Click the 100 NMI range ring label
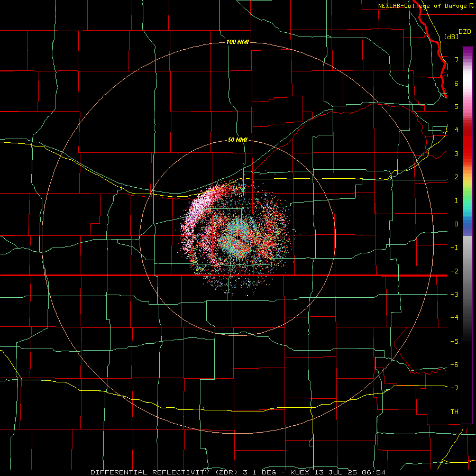 [237, 42]
